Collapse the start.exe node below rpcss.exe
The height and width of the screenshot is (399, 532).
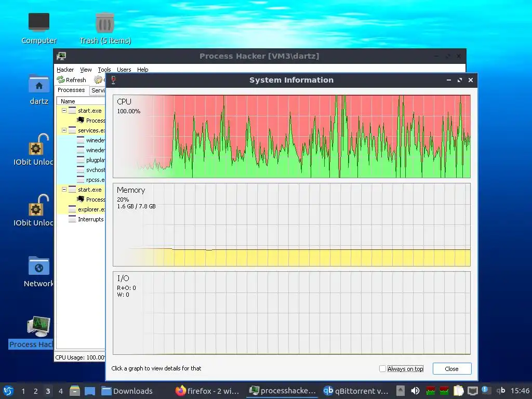tap(64, 190)
